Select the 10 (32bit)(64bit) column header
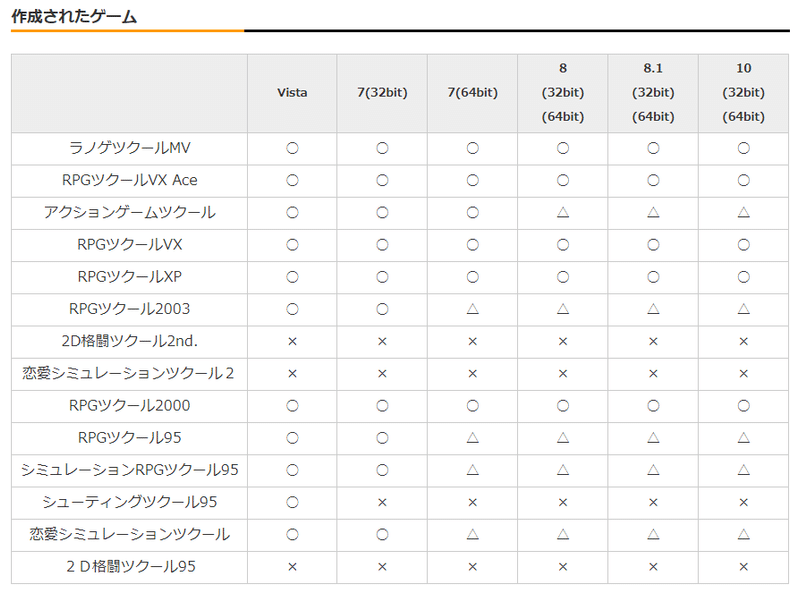The height and width of the screenshot is (593, 800). coord(743,93)
